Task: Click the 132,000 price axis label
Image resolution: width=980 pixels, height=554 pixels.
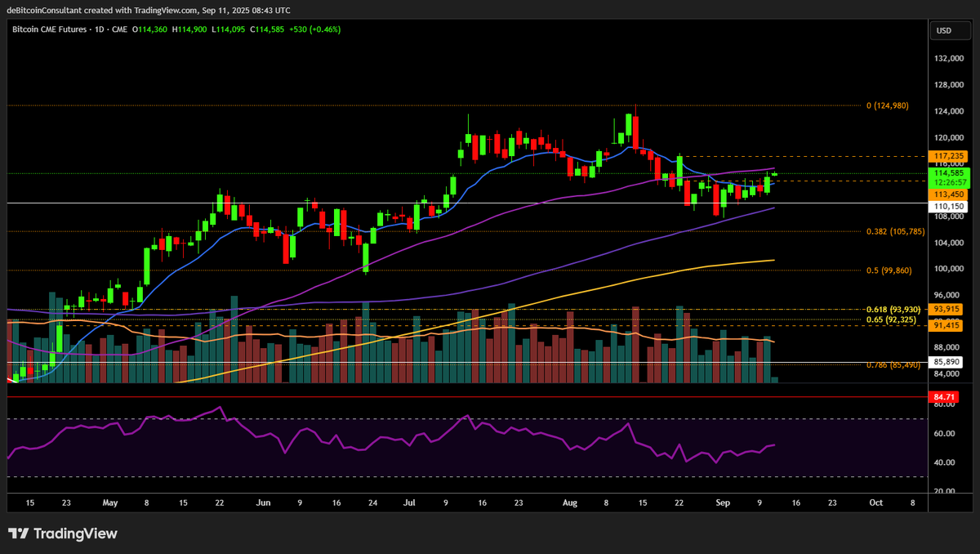Action: coord(948,59)
